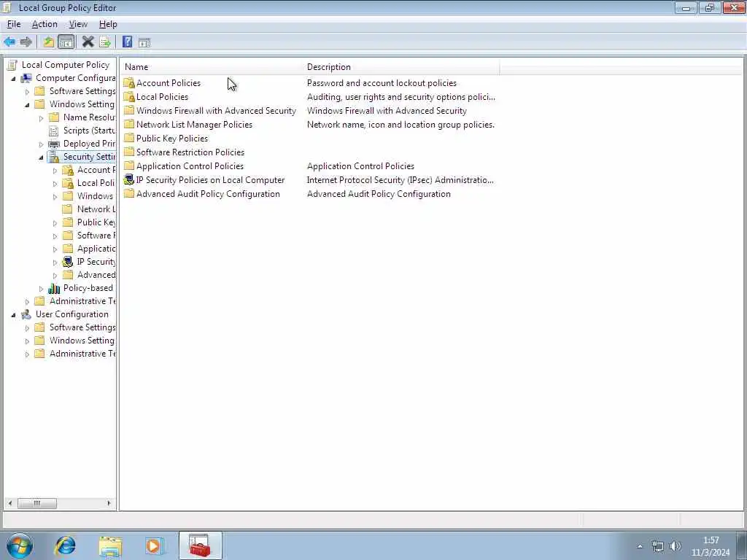
Task: Select the Local Policies folder icon in list
Action: click(x=129, y=97)
